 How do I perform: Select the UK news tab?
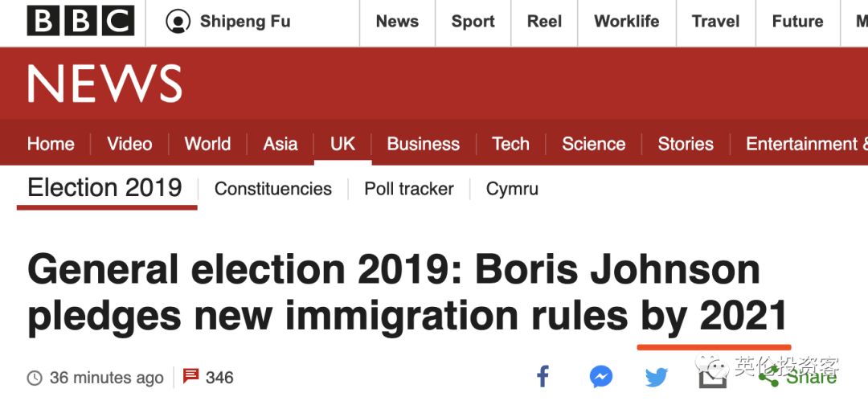[x=342, y=144]
